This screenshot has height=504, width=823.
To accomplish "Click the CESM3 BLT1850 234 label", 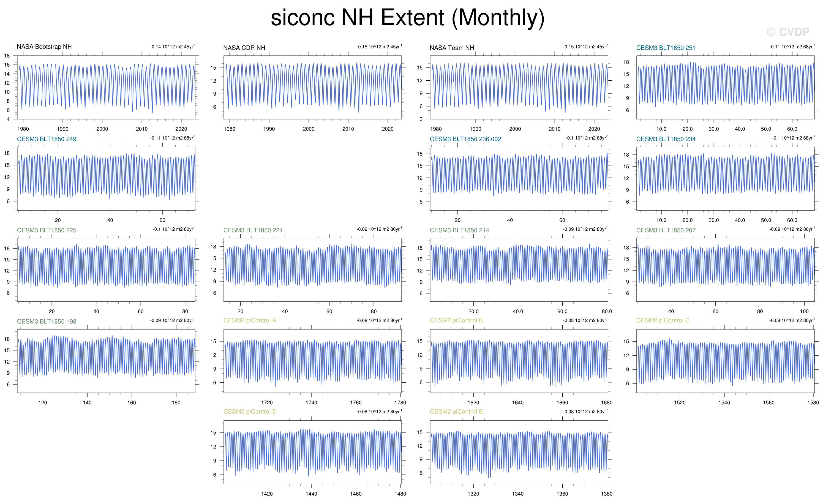I will (x=666, y=139).
